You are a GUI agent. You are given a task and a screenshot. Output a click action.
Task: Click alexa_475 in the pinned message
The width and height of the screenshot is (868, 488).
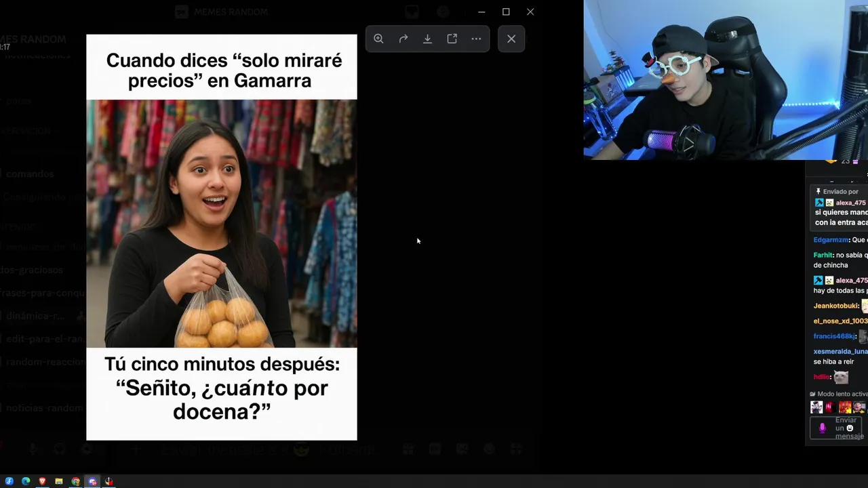coord(851,203)
